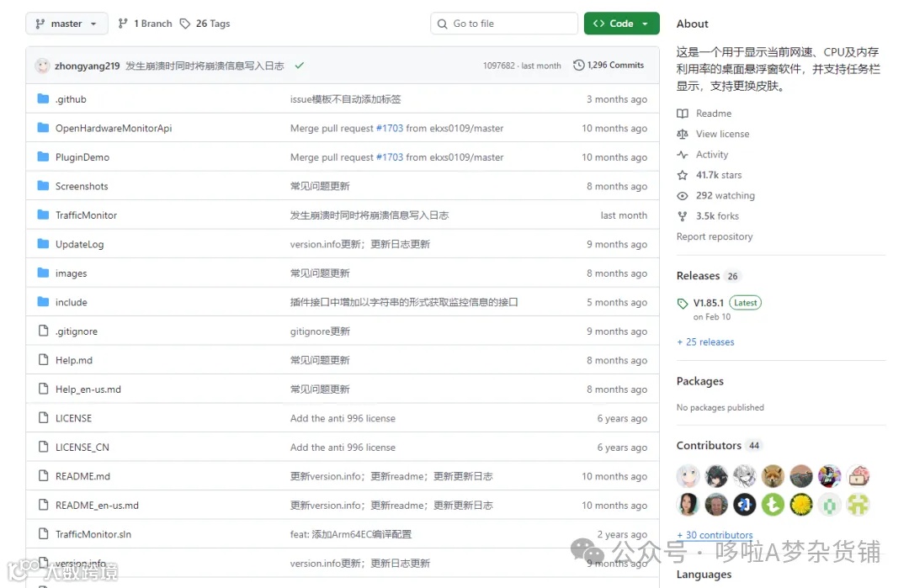Show + 25 releases
The width and height of the screenshot is (909, 588).
(x=705, y=342)
